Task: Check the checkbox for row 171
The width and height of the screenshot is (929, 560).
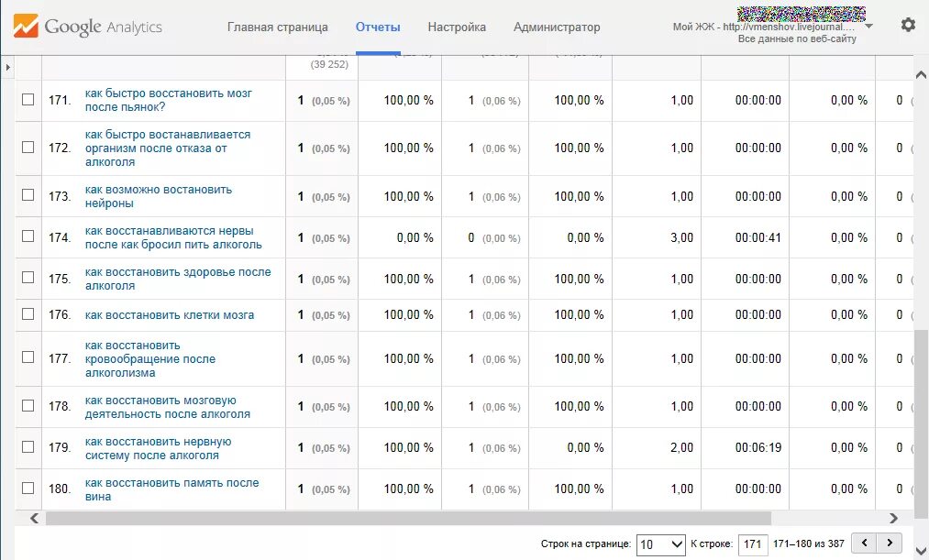Action: click(28, 100)
